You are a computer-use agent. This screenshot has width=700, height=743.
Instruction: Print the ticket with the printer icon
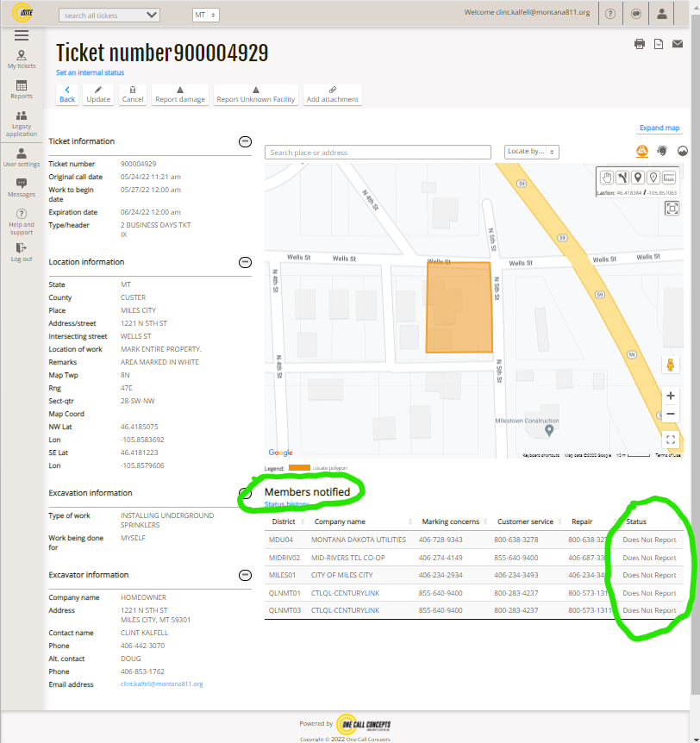(640, 44)
